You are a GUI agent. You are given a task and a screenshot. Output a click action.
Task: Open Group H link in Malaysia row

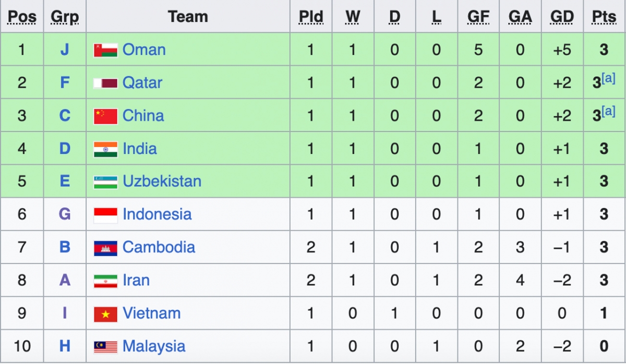(x=65, y=346)
